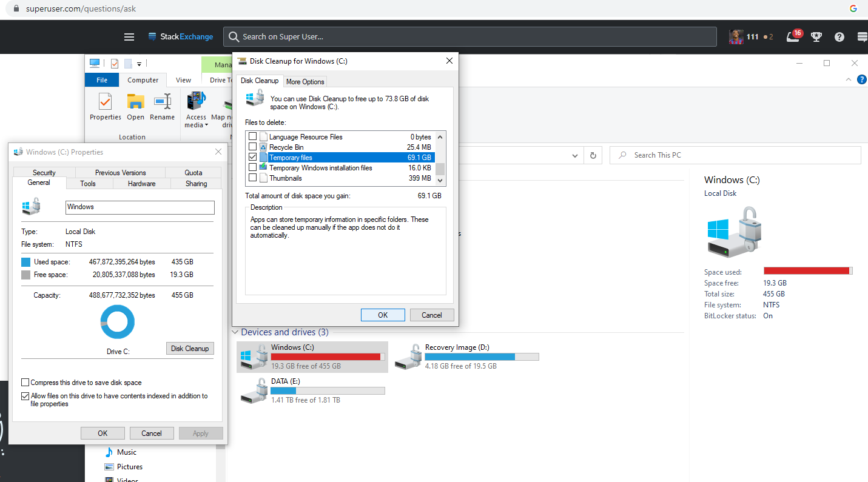Select the Recovery Image (D:) drive
868x482 pixels.
click(x=466, y=356)
